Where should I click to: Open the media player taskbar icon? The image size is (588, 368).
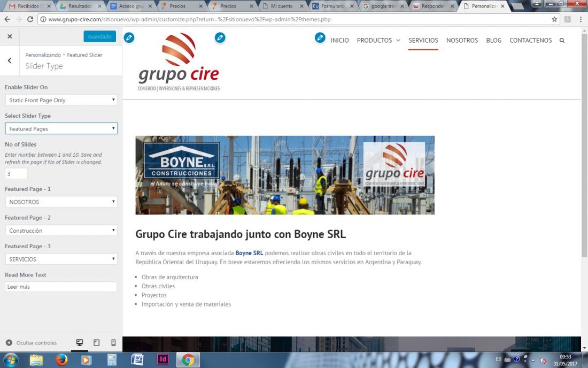pyautogui.click(x=86, y=360)
